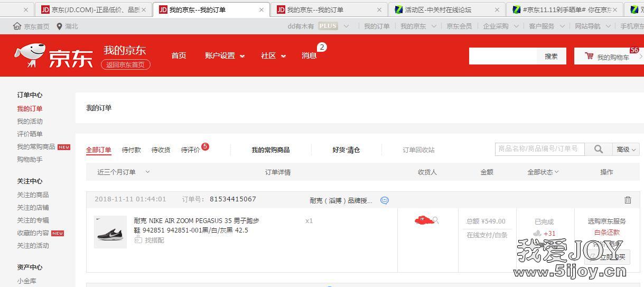Click the messages count badge 2
Image resolution: width=644 pixels, height=287 pixels.
(x=322, y=47)
